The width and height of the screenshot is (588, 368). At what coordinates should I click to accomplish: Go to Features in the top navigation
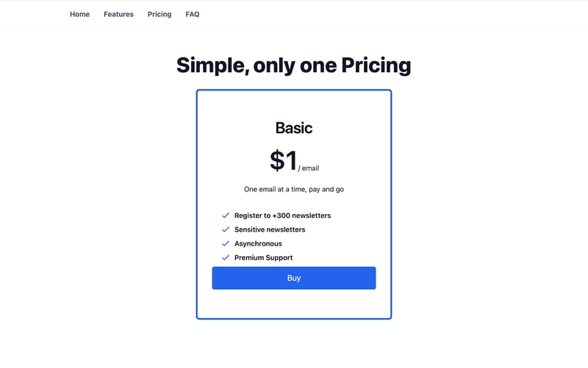coord(118,14)
